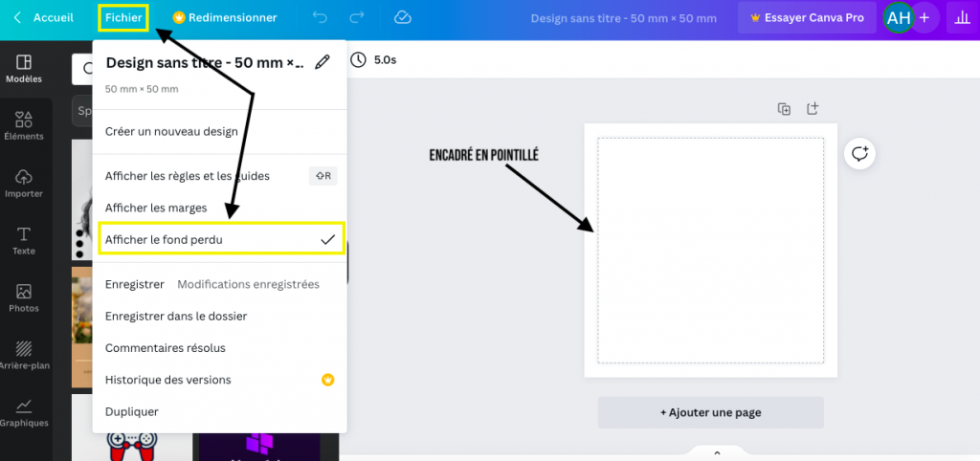Open the AH profile avatar

[x=898, y=18]
